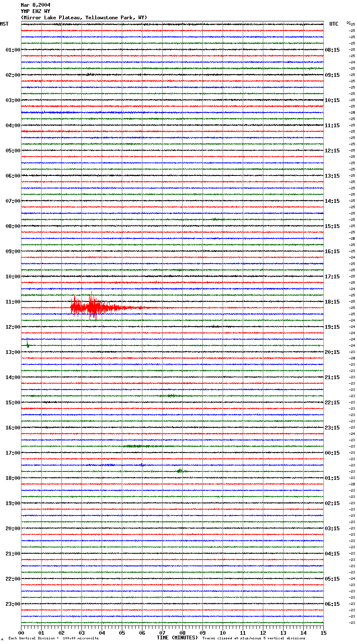Select the 19:00 MST time label
The width and height of the screenshot is (357, 644).
13,503
